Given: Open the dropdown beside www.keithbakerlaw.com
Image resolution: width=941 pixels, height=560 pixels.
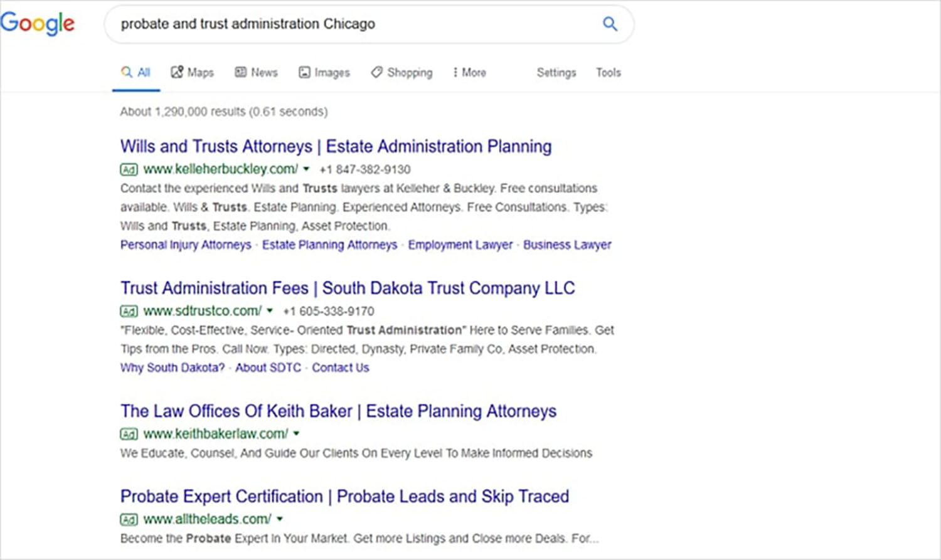Looking at the screenshot, I should point(296,433).
